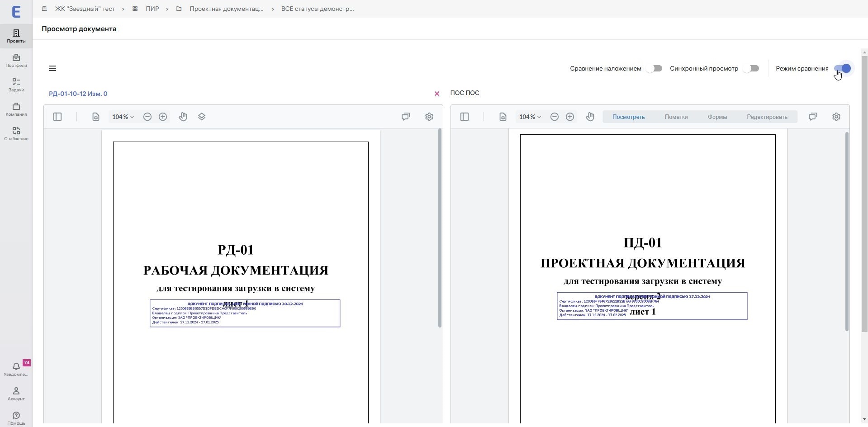Go to ПИР breadcrumb link
868x427 pixels.
[152, 9]
